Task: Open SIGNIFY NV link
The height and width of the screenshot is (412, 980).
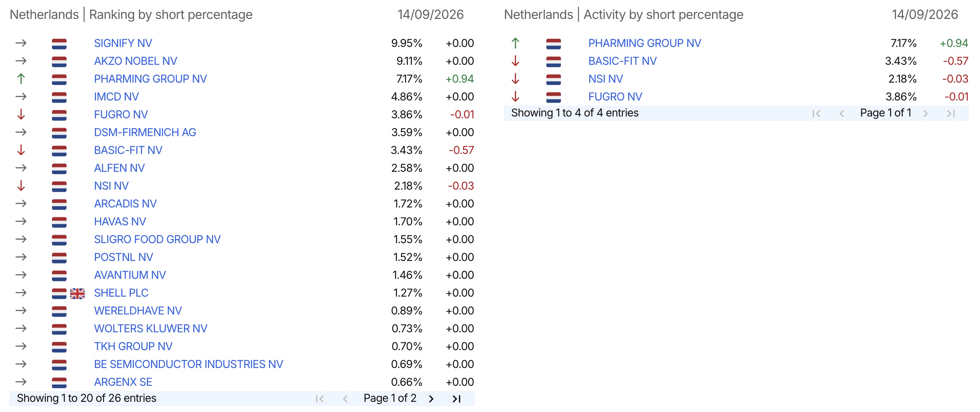Action: click(123, 43)
